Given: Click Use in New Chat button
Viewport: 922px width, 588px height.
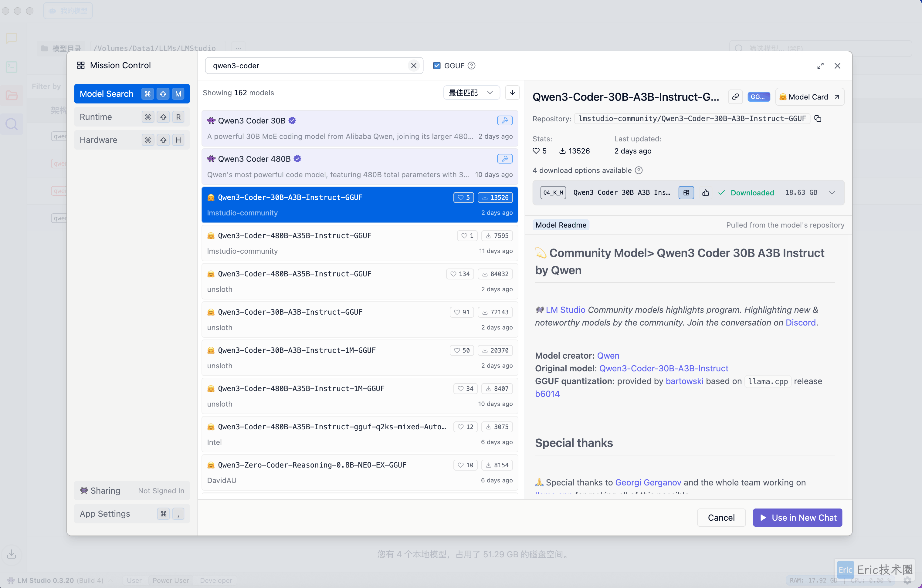Looking at the screenshot, I should point(797,518).
